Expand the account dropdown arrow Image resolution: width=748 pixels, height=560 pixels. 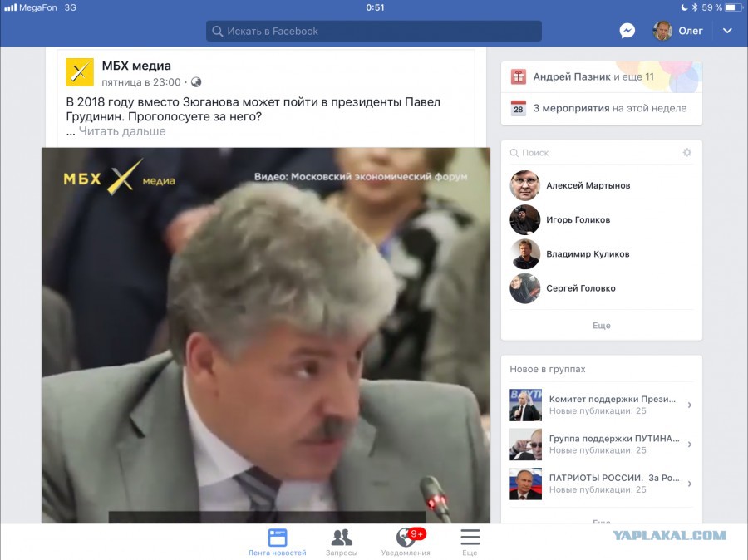tap(727, 31)
